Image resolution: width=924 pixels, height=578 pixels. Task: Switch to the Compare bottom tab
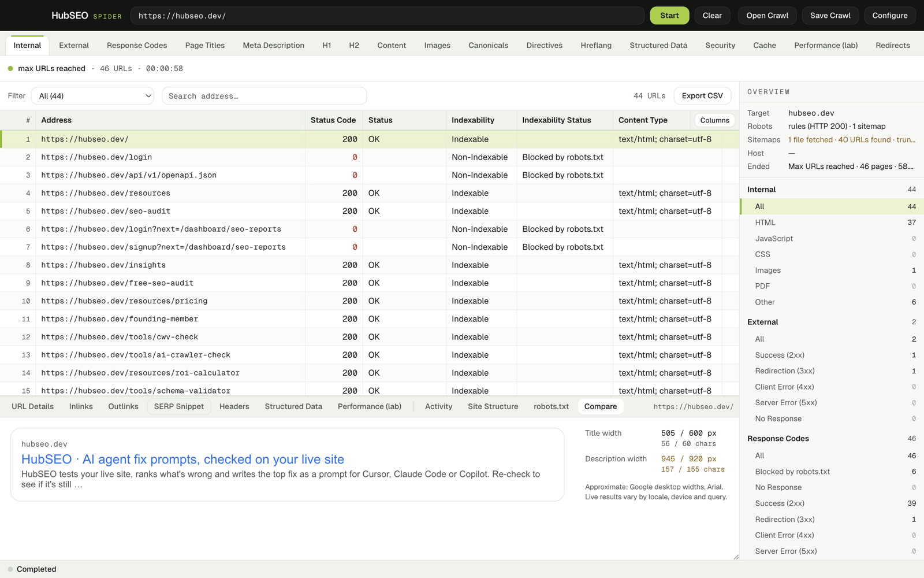pos(600,406)
